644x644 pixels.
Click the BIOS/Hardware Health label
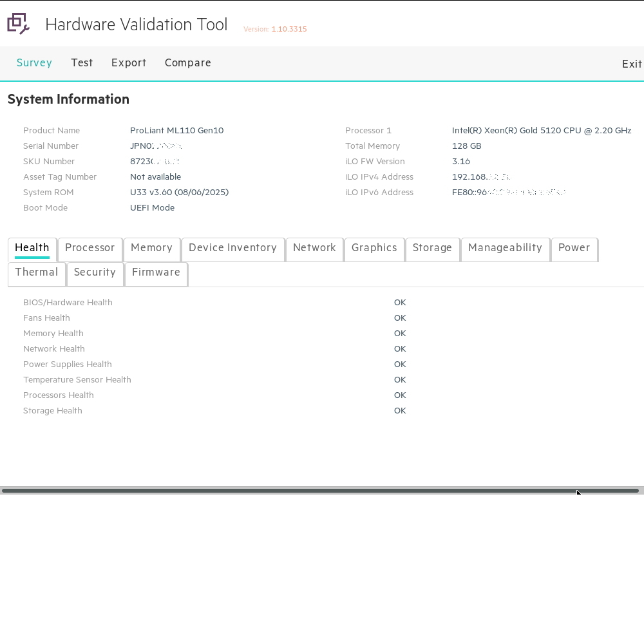point(68,303)
